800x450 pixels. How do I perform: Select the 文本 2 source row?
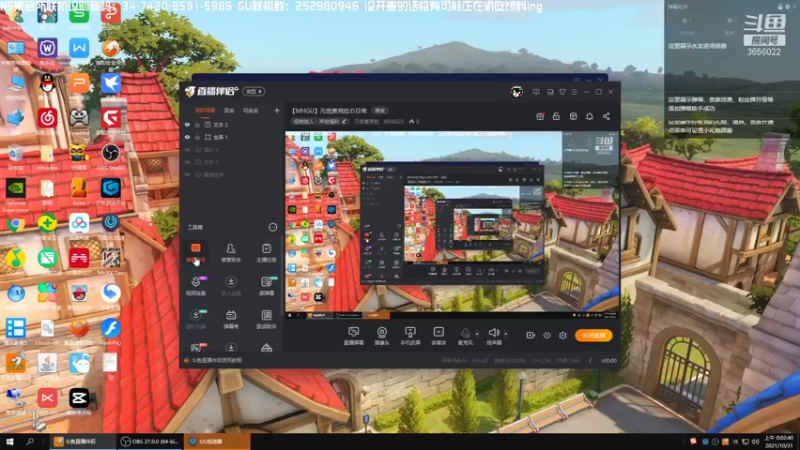click(x=232, y=124)
